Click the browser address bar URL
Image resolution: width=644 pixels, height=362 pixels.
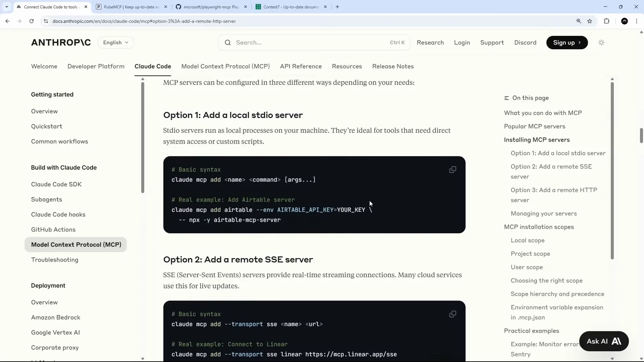click(144, 21)
